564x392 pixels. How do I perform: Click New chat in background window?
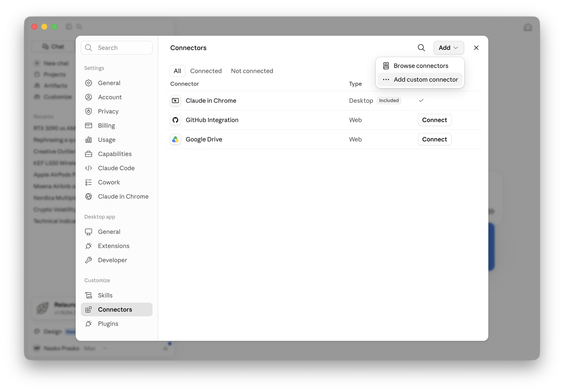[x=52, y=63]
